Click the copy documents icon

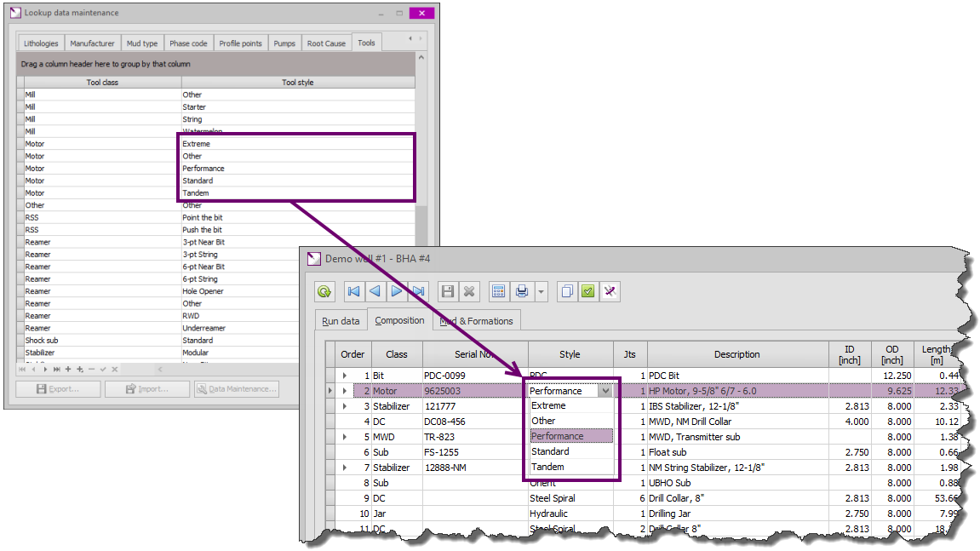pyautogui.click(x=566, y=292)
